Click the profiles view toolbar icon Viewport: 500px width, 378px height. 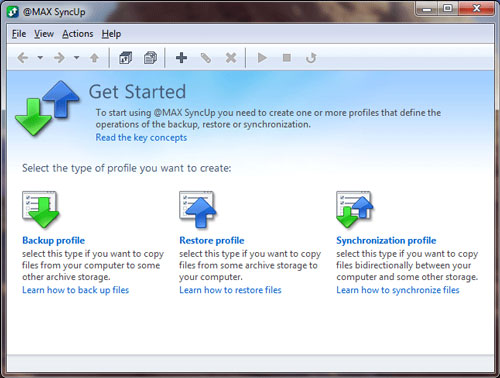(x=125, y=58)
